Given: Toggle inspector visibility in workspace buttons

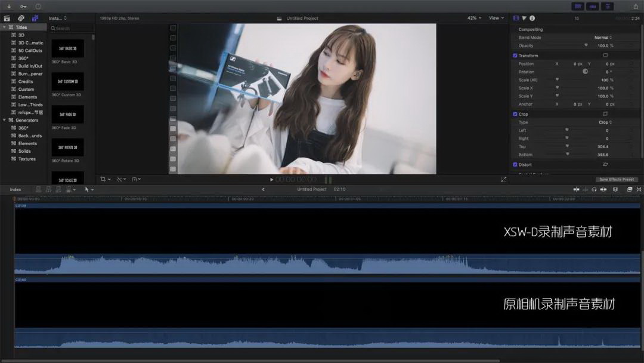Looking at the screenshot, I should [x=608, y=6].
